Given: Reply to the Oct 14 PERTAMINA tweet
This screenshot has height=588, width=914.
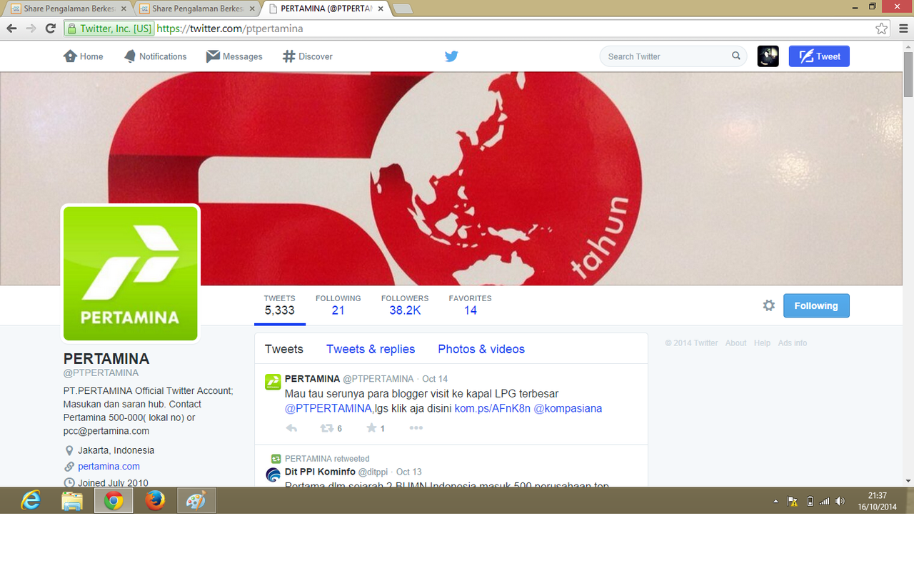Looking at the screenshot, I should (291, 428).
